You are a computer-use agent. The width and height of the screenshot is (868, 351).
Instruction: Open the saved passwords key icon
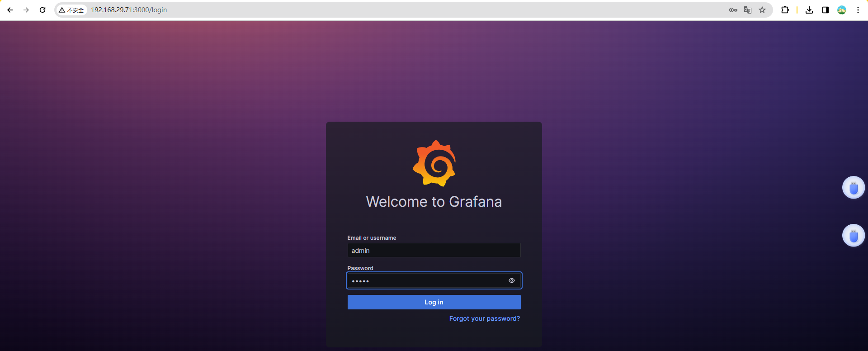click(x=733, y=10)
